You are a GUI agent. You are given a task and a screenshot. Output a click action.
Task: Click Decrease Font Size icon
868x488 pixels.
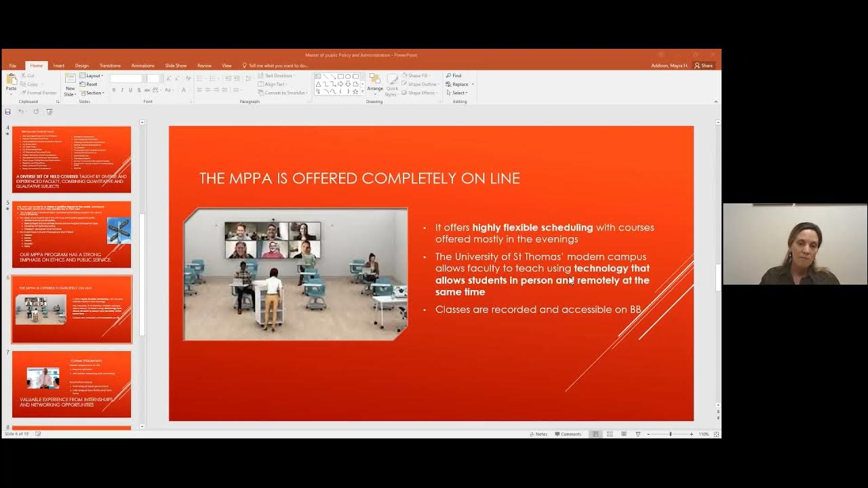(x=176, y=78)
